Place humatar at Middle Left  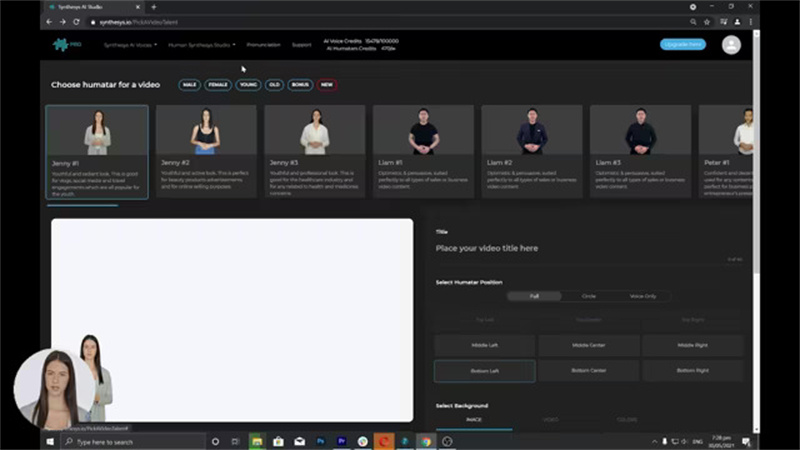[x=485, y=345]
